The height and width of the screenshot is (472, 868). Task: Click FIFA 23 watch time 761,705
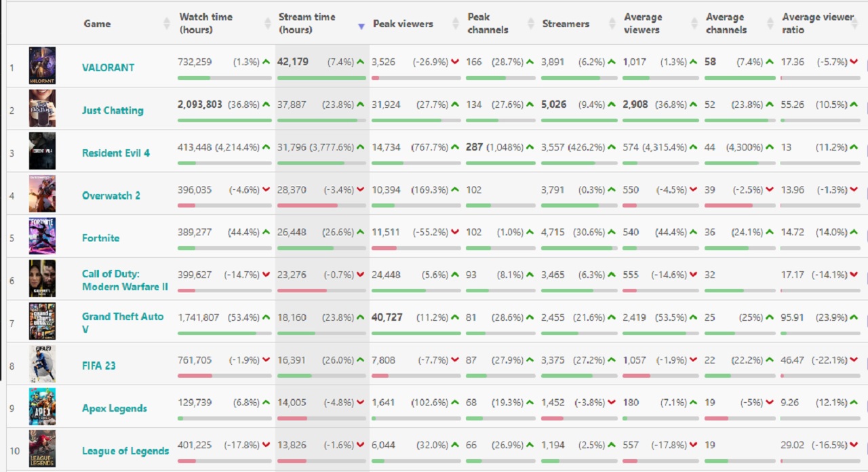point(195,360)
